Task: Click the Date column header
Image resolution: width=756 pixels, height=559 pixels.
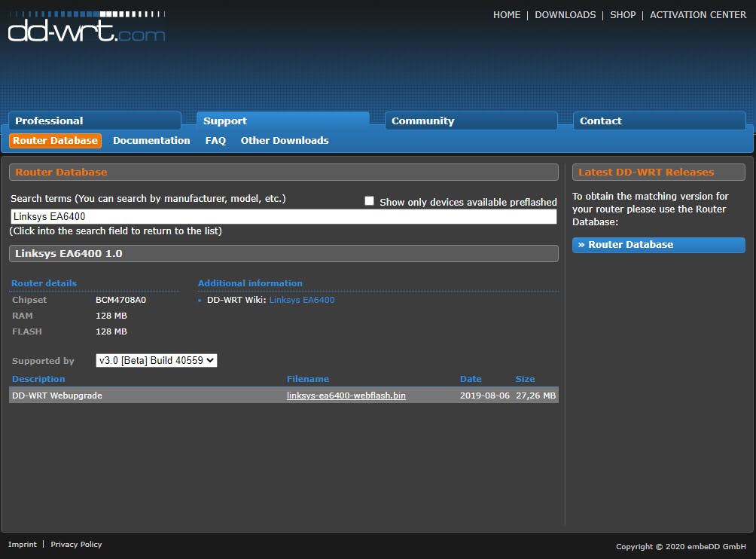Action: pyautogui.click(x=471, y=379)
